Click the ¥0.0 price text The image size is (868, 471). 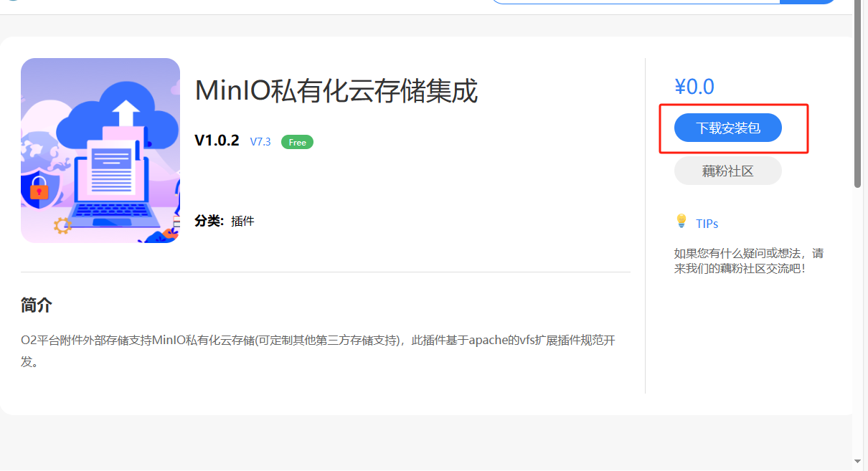694,87
